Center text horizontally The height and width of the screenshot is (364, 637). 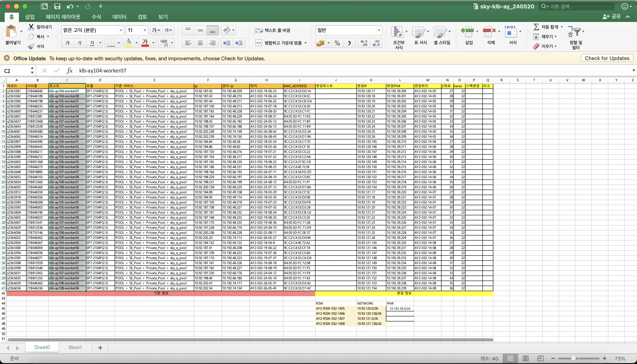pyautogui.click(x=200, y=43)
